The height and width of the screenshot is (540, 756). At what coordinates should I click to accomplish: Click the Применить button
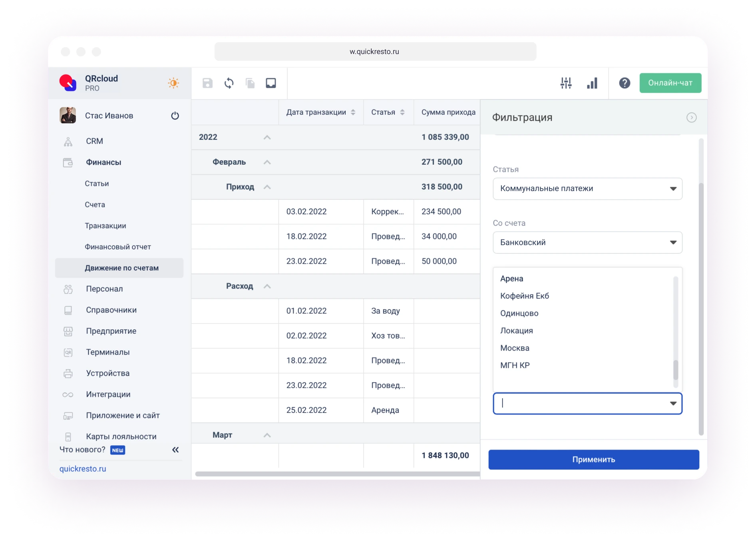(593, 460)
